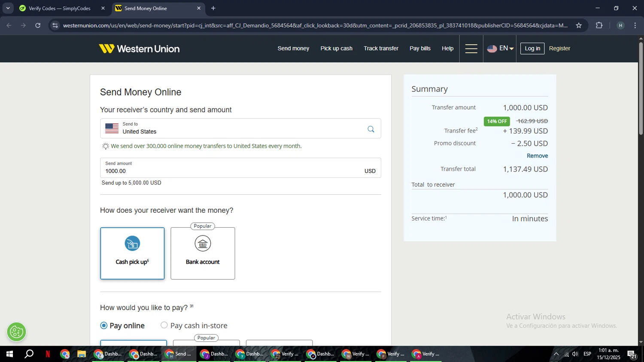Select Pay cash in-store radio button
Screen dimensions: 644x362
point(164,325)
